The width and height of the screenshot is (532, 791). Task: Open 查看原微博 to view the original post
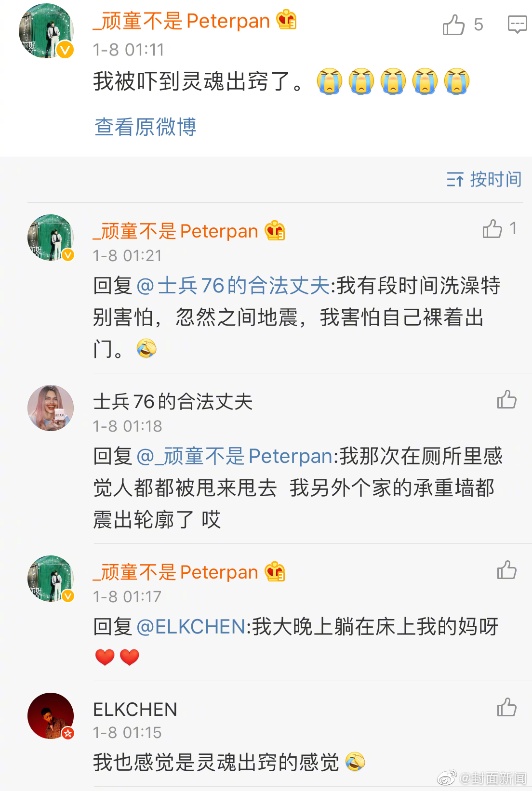click(145, 127)
